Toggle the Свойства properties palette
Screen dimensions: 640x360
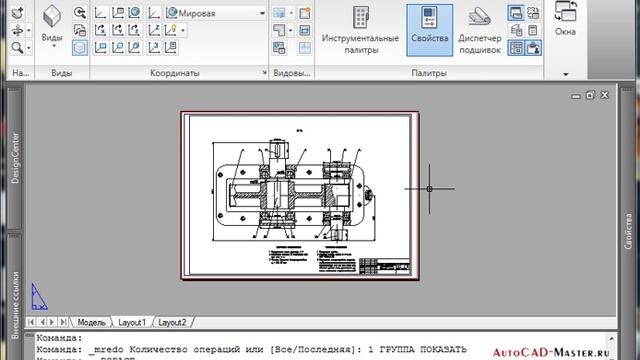(x=429, y=30)
